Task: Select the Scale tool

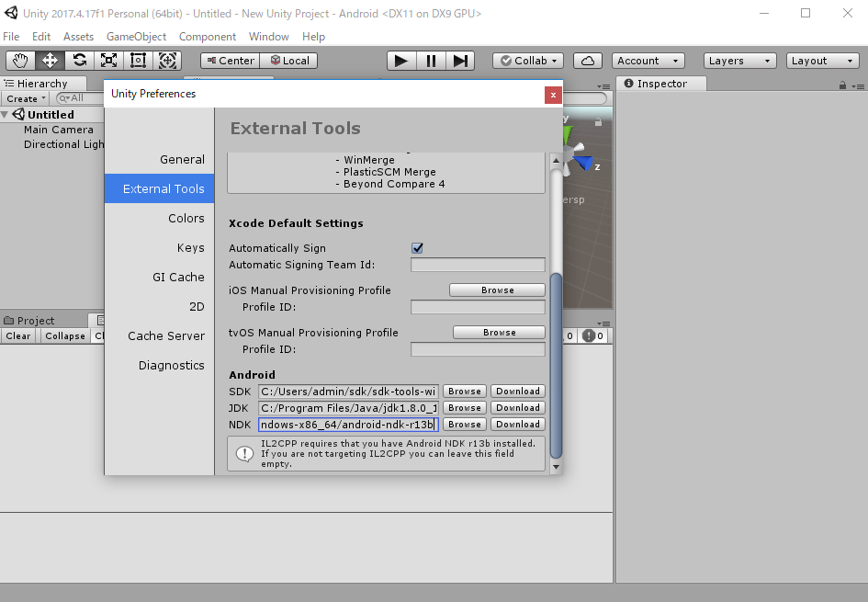Action: pos(108,61)
